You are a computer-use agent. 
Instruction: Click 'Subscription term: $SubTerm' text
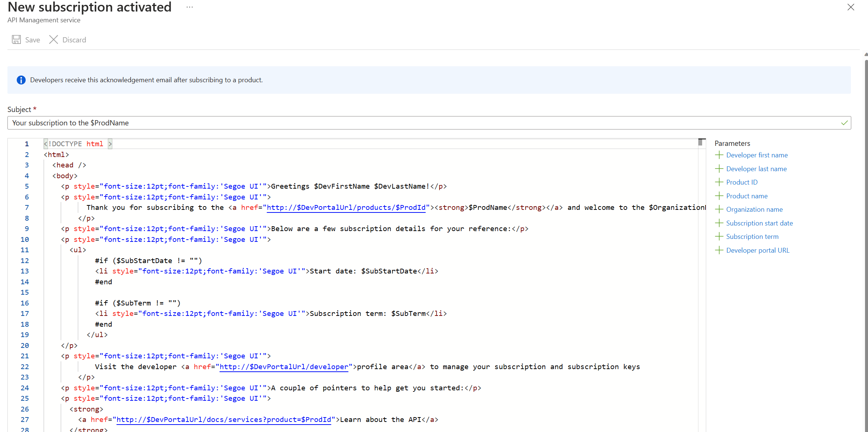point(368,314)
